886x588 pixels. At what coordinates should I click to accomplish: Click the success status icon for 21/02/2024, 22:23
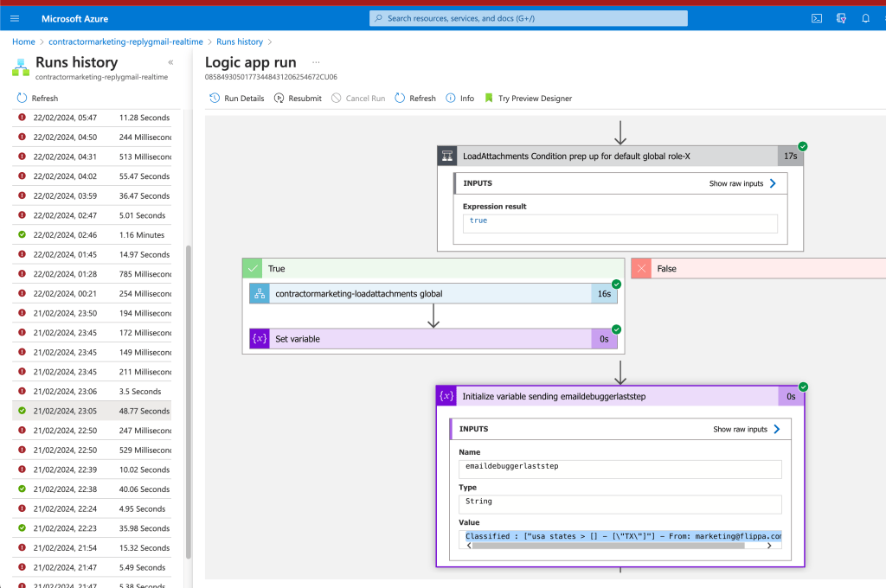(22, 527)
